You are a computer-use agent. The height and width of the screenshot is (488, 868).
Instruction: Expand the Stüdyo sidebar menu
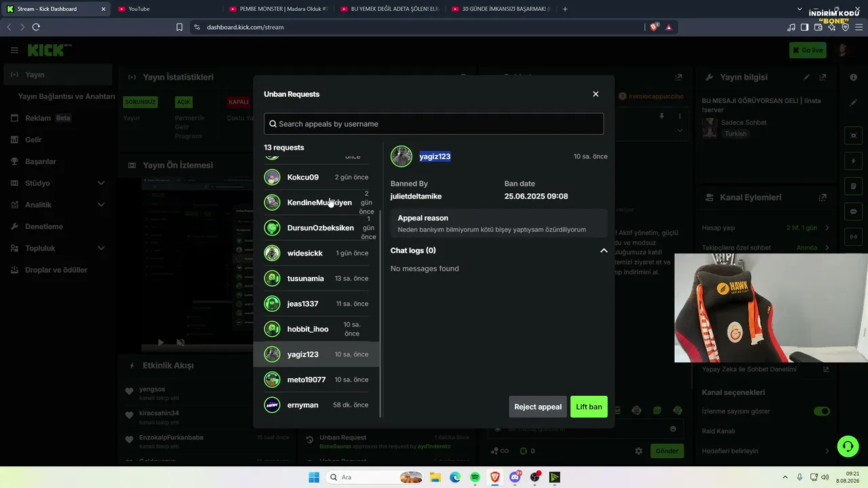coord(58,183)
